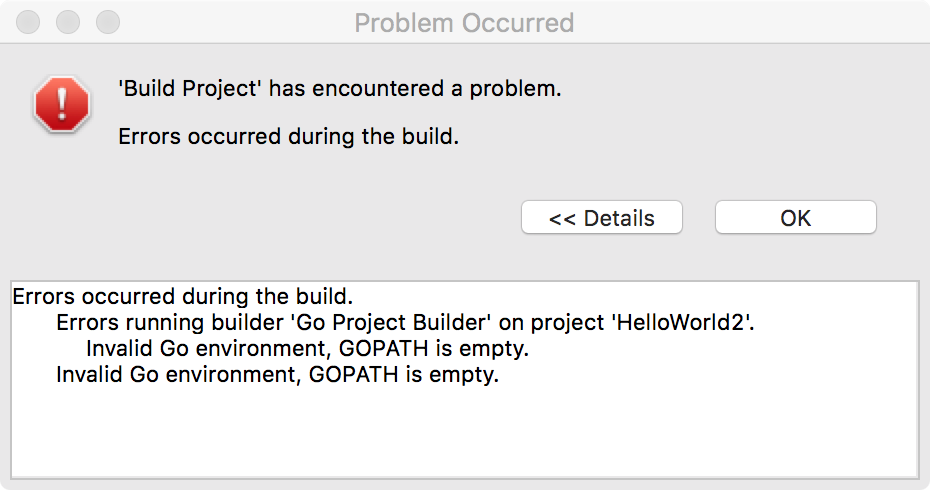This screenshot has height=490, width=930.
Task: Click the 'Build Project' has encountered a problem message
Action: [x=340, y=88]
